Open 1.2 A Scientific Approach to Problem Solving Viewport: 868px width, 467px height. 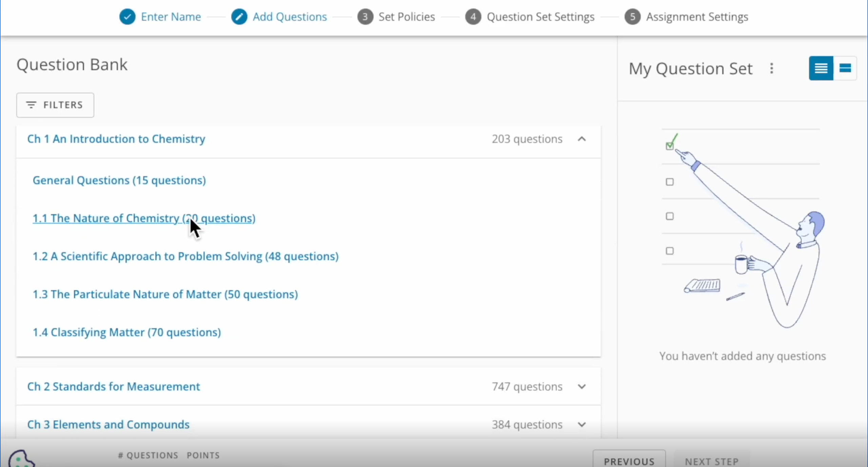coord(185,256)
